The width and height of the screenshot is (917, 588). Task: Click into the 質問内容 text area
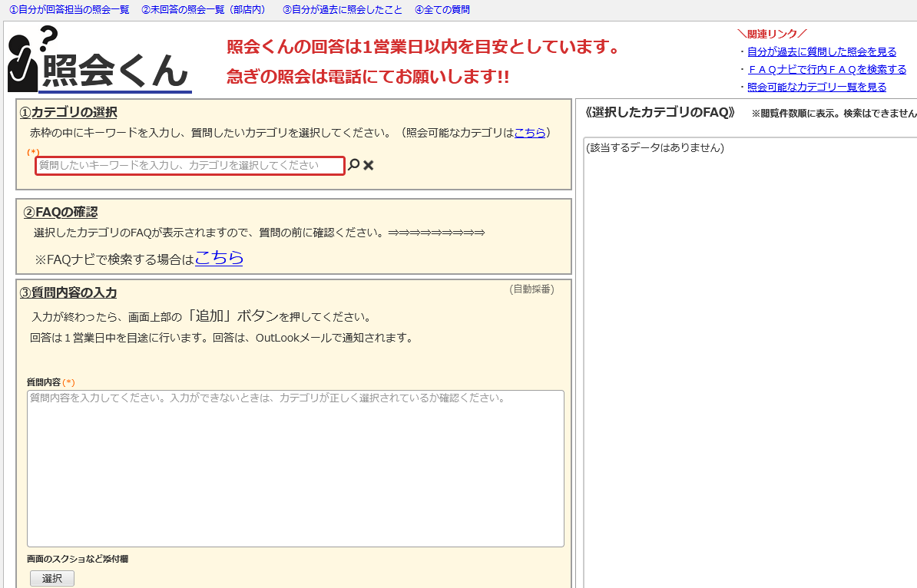[295, 468]
